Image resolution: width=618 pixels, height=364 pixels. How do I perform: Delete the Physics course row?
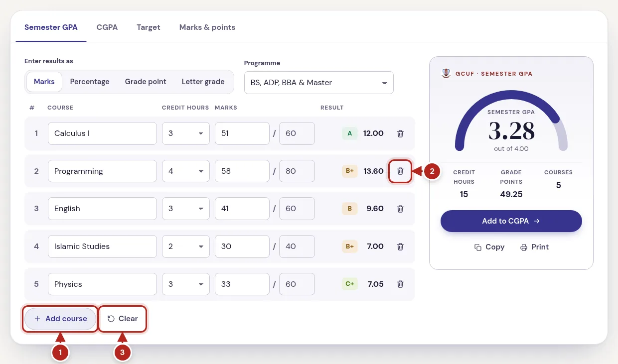click(x=400, y=284)
